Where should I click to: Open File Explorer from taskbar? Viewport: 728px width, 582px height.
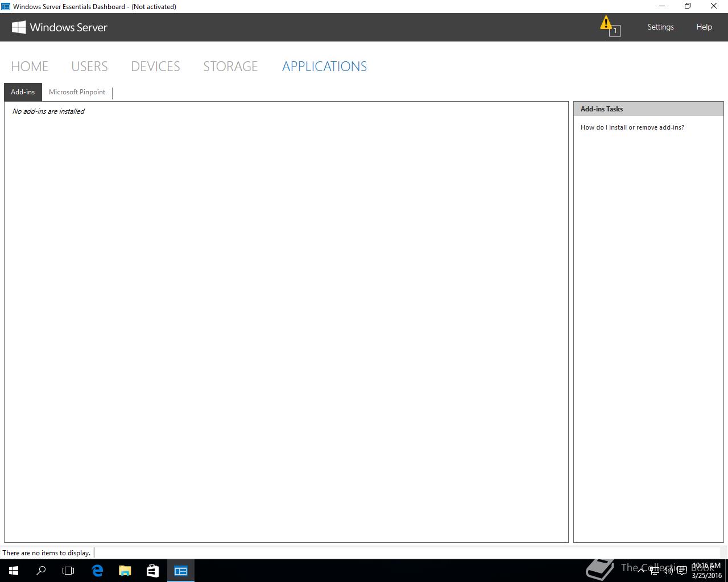click(125, 571)
